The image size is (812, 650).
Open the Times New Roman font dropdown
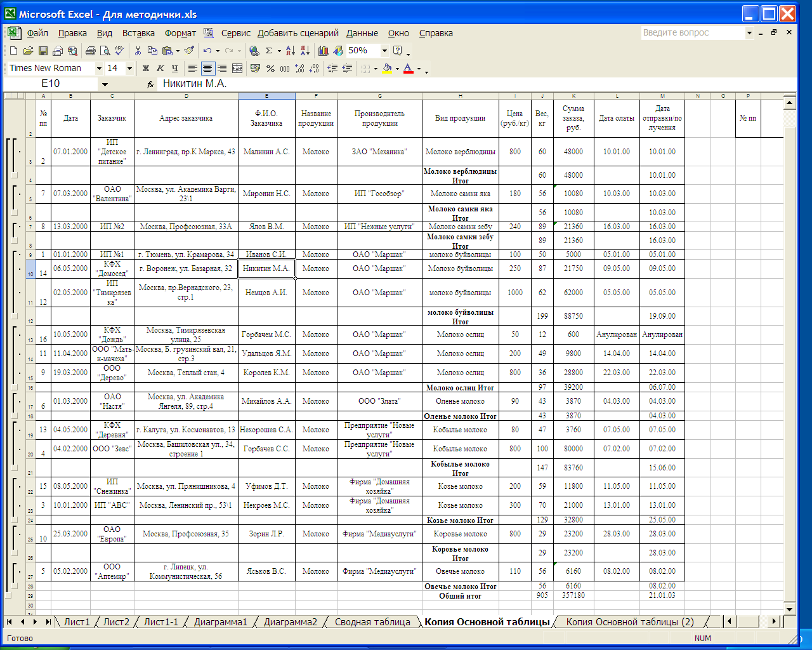pyautogui.click(x=99, y=68)
